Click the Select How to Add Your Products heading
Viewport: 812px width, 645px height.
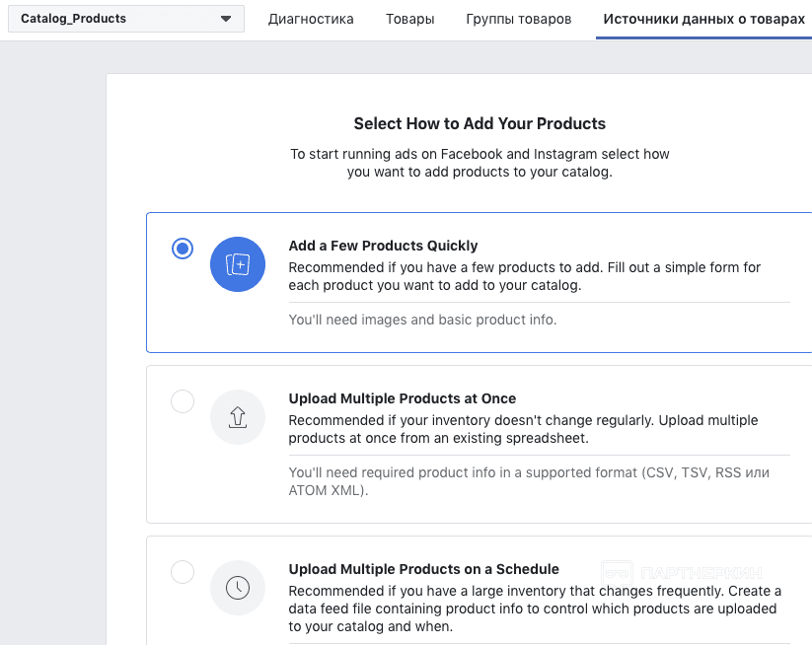480,123
